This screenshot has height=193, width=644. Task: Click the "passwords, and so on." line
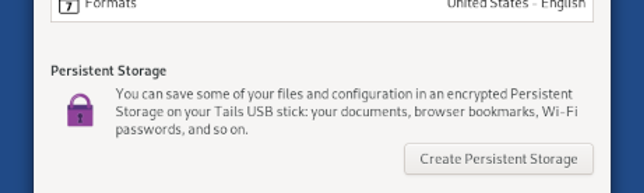182,130
